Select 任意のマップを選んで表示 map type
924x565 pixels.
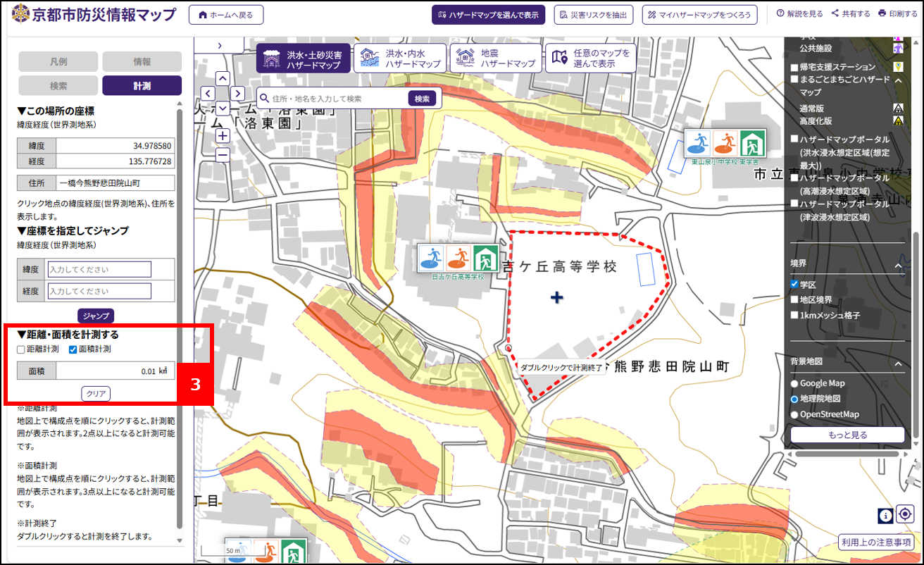tap(590, 58)
